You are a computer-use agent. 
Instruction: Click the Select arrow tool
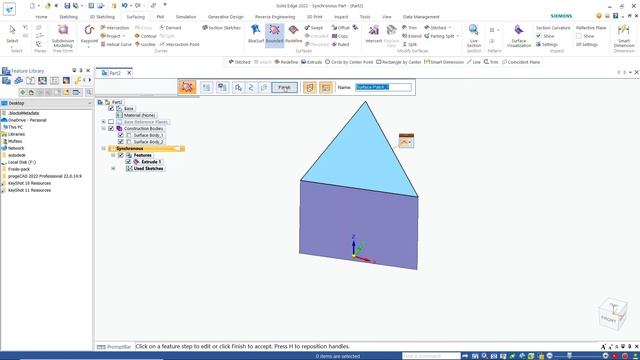coord(12,33)
